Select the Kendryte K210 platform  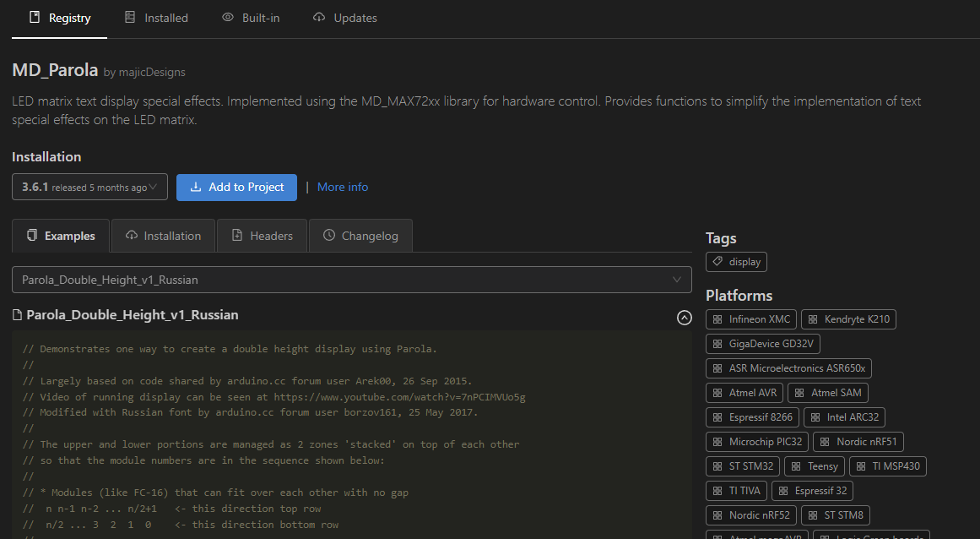(x=848, y=319)
